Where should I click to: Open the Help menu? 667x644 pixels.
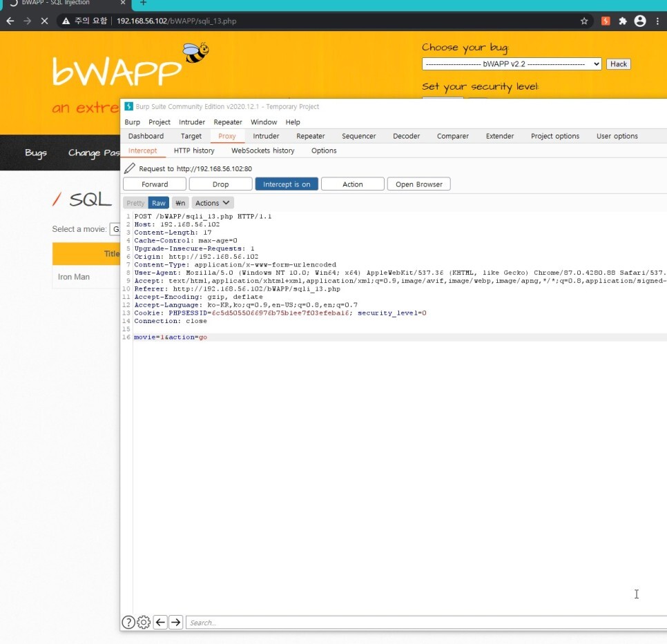[293, 122]
